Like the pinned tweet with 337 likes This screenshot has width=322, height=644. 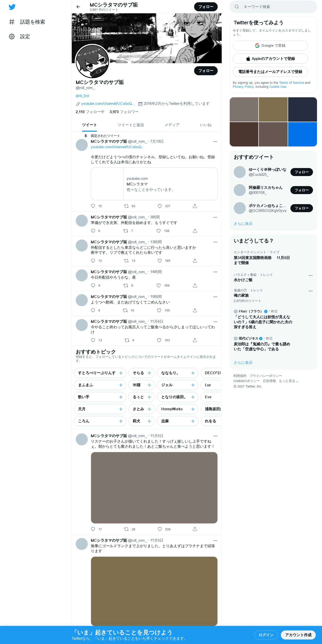(x=159, y=206)
